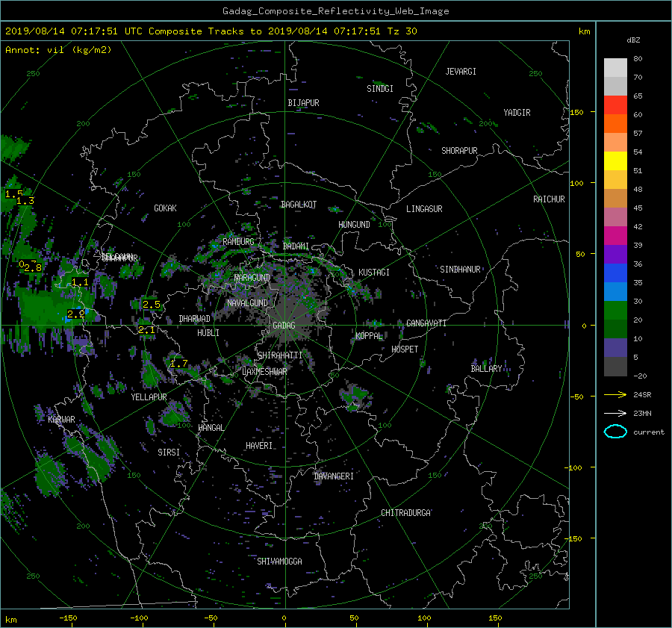Click the LAXMESHWAR city label
The height and width of the screenshot is (628, 672).
click(x=264, y=372)
